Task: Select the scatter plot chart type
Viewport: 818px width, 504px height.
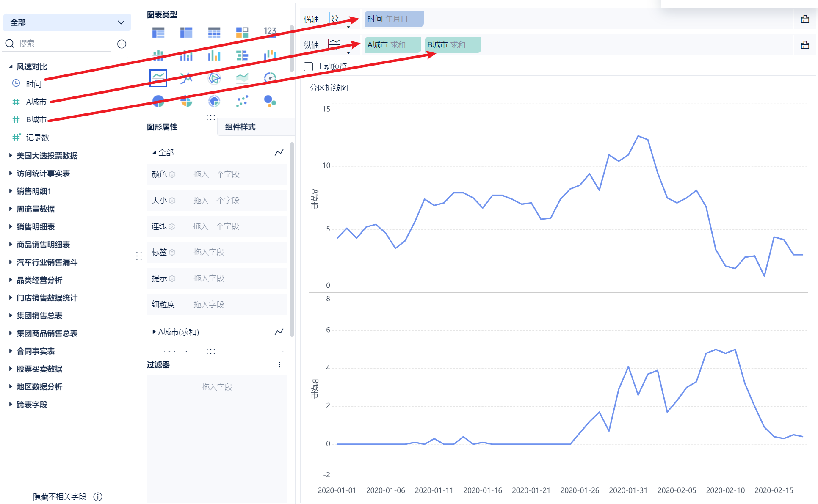Action: 242,101
